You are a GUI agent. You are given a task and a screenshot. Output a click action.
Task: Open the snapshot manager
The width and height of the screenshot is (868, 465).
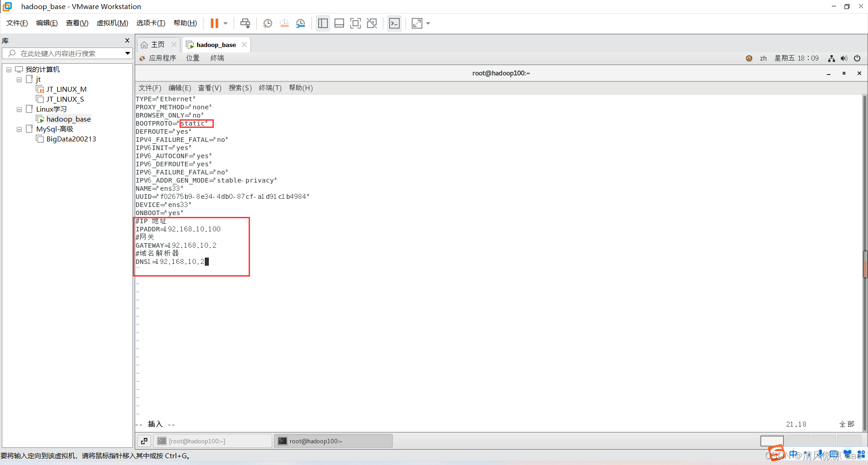[x=301, y=23]
